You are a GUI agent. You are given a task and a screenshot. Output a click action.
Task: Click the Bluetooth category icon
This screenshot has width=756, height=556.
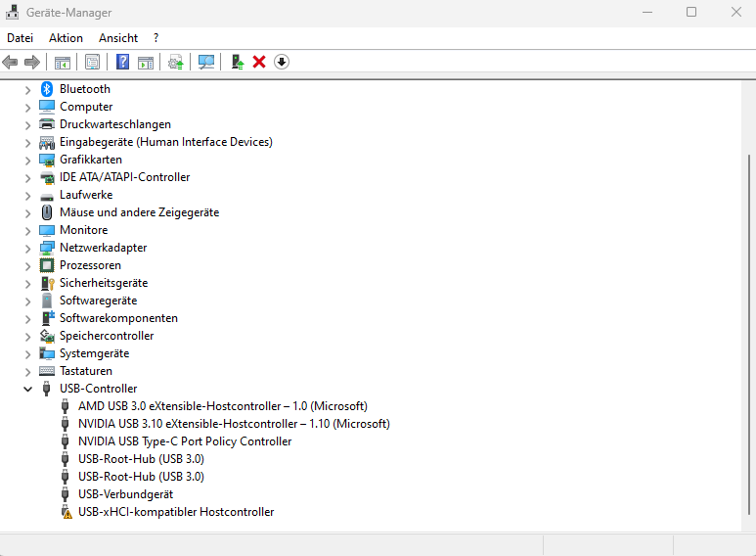[x=47, y=89]
